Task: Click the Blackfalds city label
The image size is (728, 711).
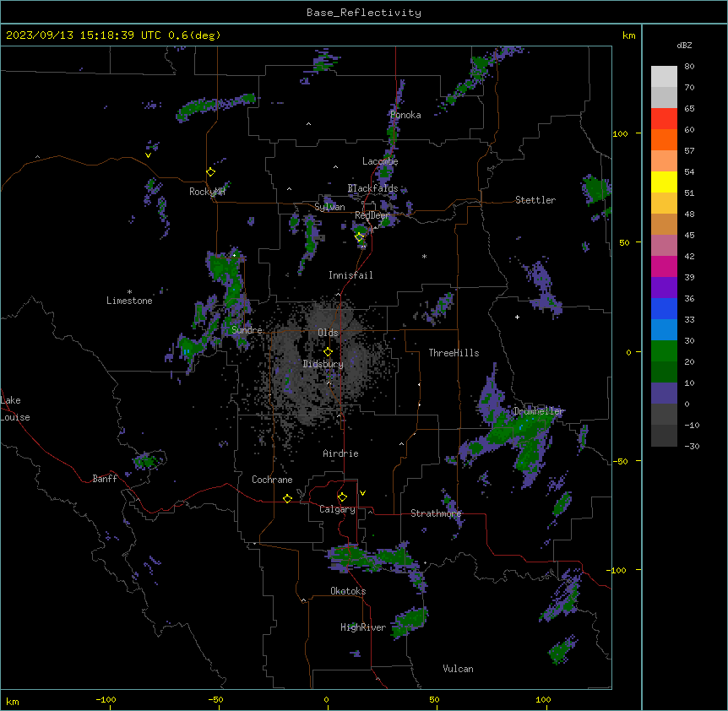Action: click(372, 188)
